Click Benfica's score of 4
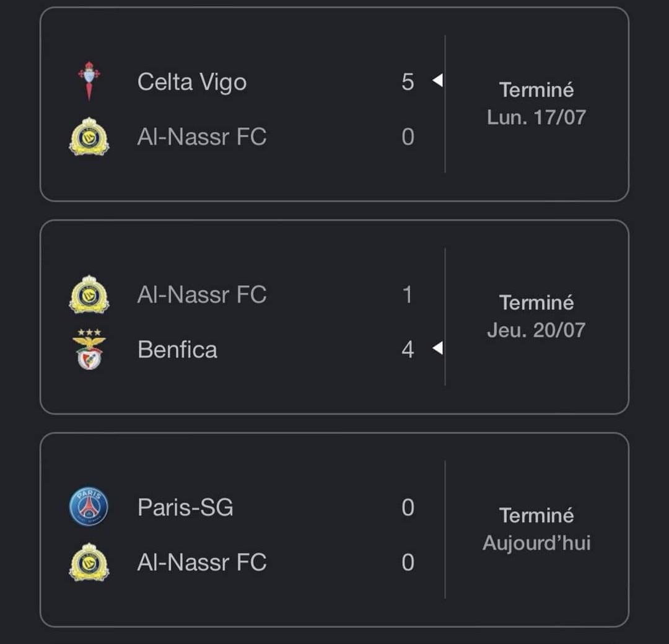 click(408, 350)
